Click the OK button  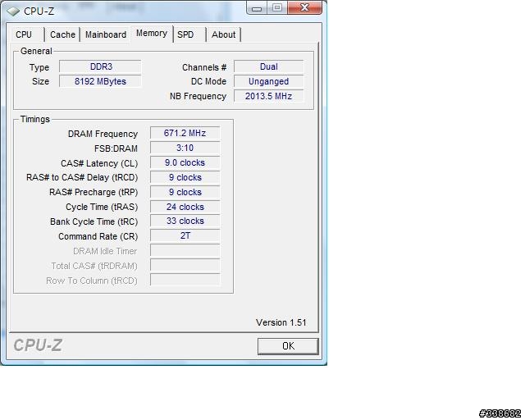pyautogui.click(x=288, y=346)
